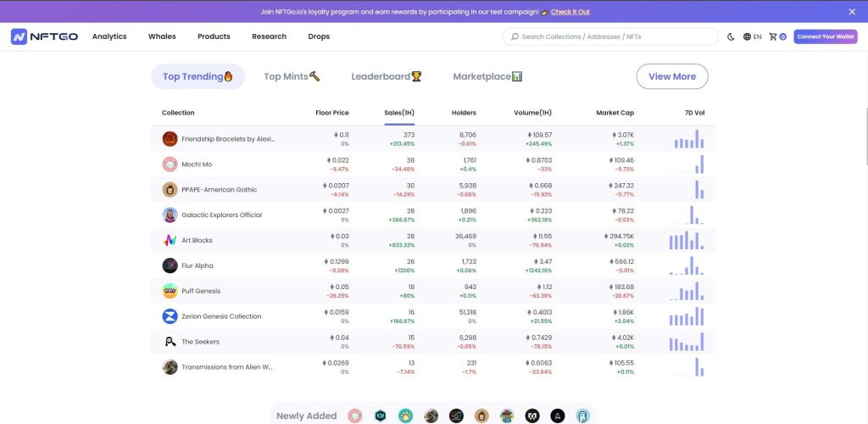
Task: Open the swirl photo Newly Added icon
Action: click(x=431, y=416)
